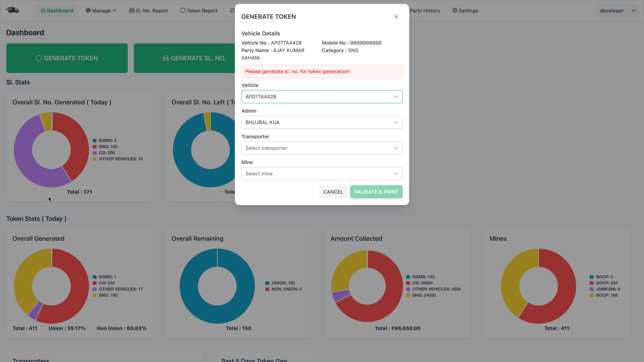Open the Select transporter dropdown
This screenshot has height=362, width=644.
tap(322, 148)
